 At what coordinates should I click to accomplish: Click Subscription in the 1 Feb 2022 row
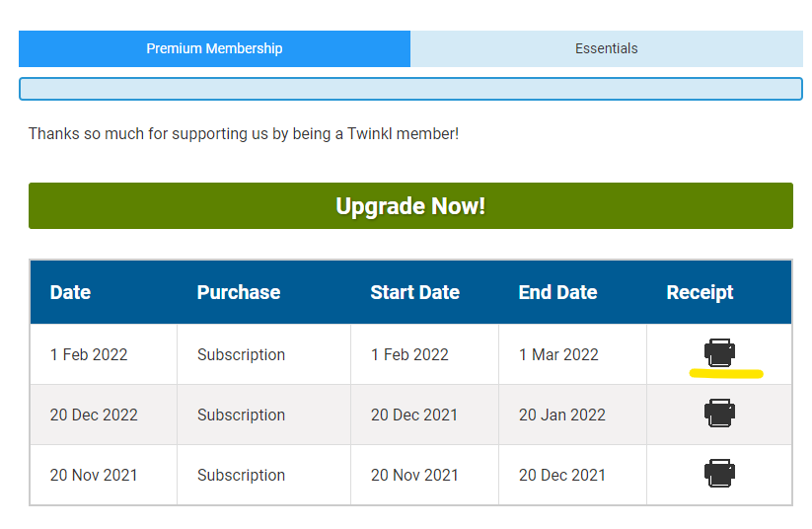coord(241,354)
